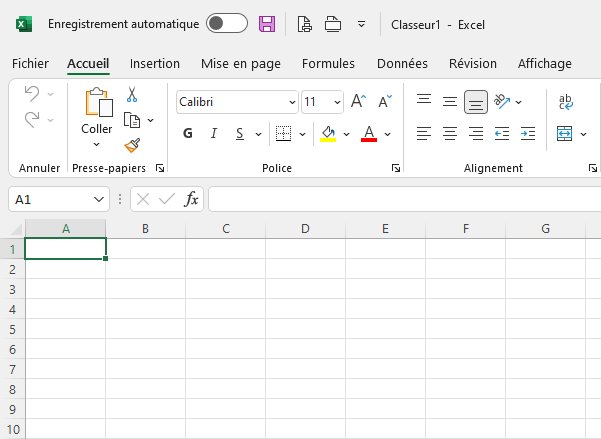This screenshot has height=439, width=601.
Task: Click the undo arrow icon
Action: tap(32, 93)
